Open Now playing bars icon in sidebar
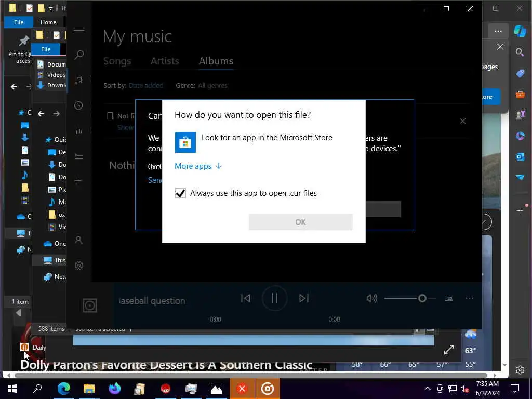The height and width of the screenshot is (399, 532). [x=79, y=130]
